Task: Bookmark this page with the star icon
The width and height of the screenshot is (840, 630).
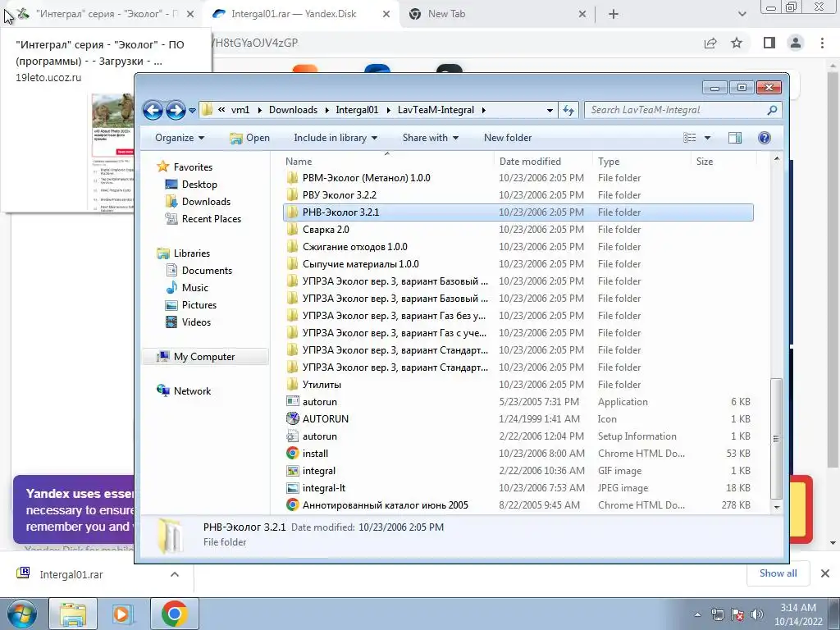Action: pos(737,43)
